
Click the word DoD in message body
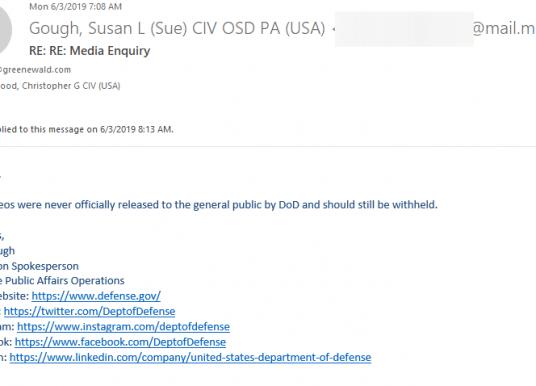[289, 205]
